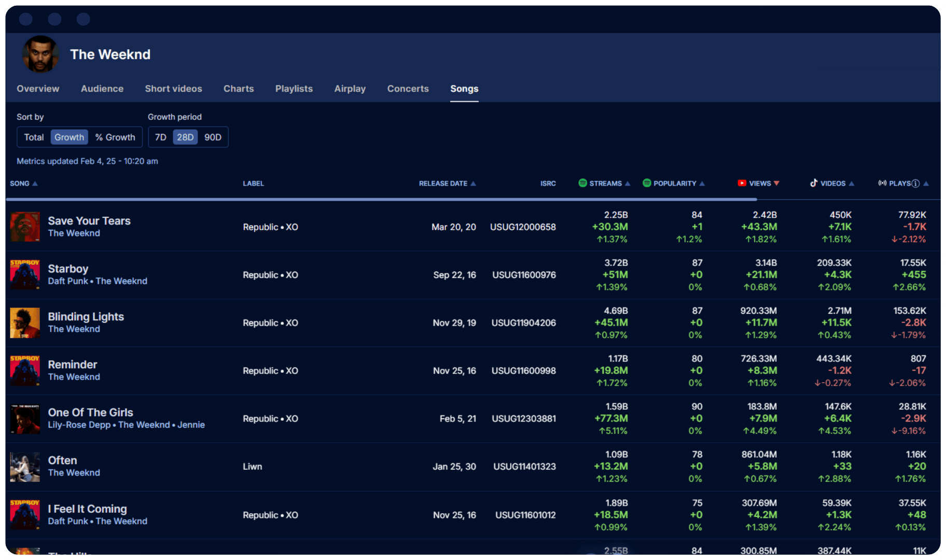Viewport: 946px width, 560px height.
Task: Open Save Your Tears album artwork
Action: (x=25, y=227)
